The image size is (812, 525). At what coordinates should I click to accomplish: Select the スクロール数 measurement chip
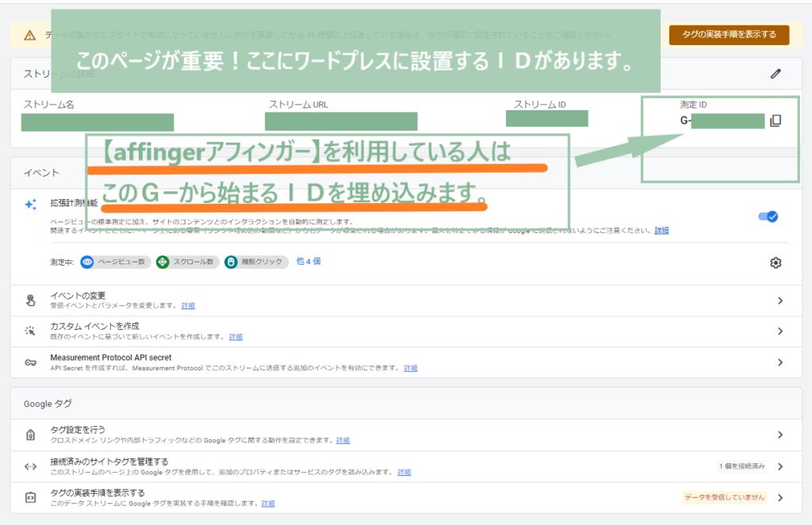coord(187,262)
